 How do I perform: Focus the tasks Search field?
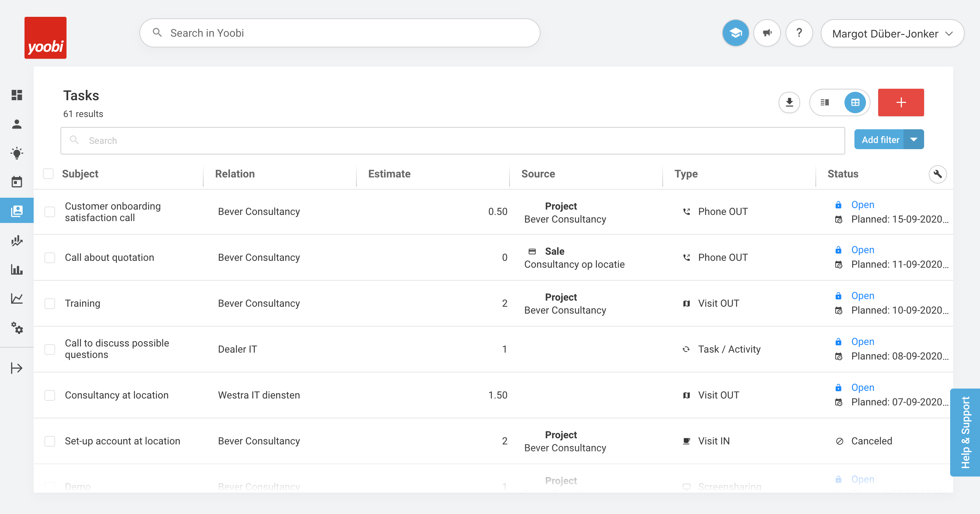point(453,141)
